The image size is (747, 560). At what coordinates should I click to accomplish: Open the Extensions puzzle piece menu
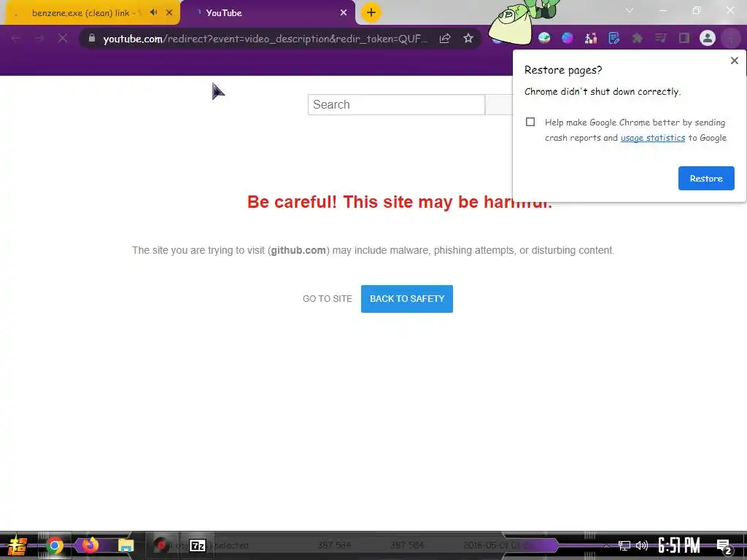pyautogui.click(x=638, y=38)
